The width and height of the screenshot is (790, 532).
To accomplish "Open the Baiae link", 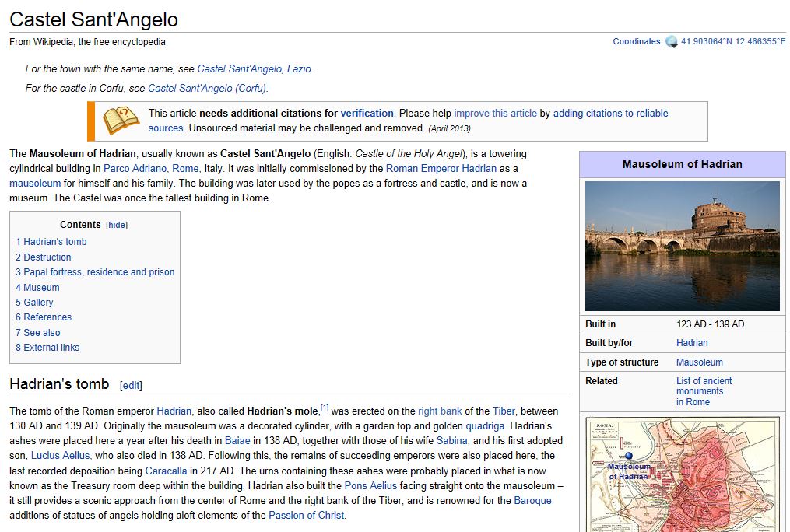I will (237, 441).
